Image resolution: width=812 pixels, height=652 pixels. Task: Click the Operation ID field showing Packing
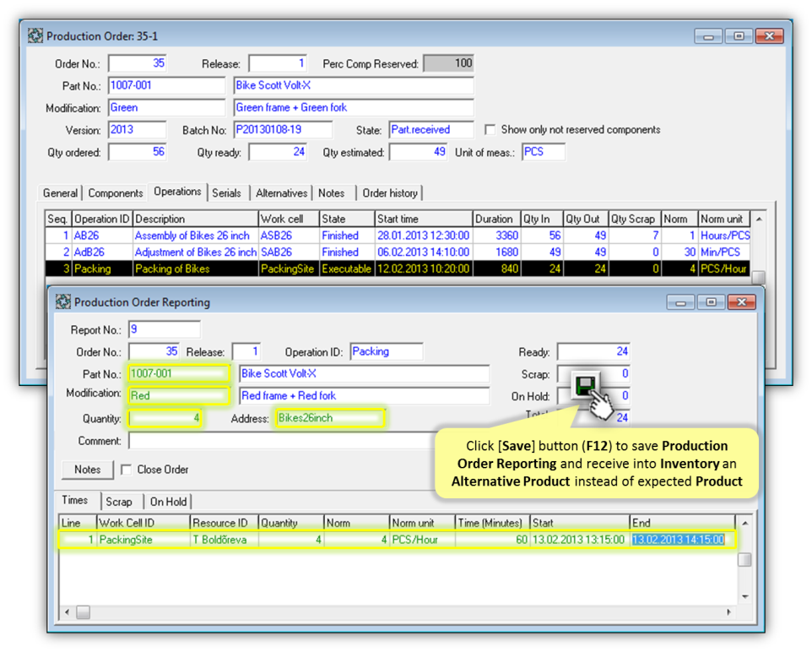click(387, 351)
